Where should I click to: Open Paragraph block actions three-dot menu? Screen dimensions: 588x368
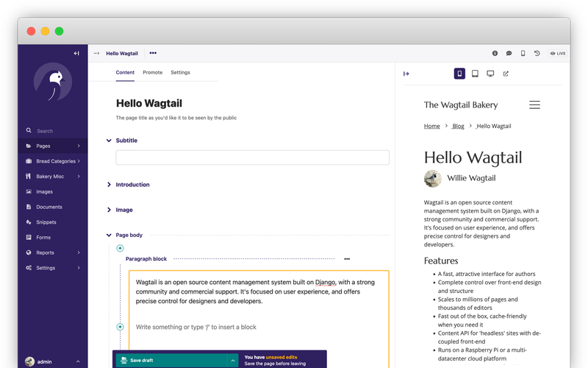click(x=347, y=259)
